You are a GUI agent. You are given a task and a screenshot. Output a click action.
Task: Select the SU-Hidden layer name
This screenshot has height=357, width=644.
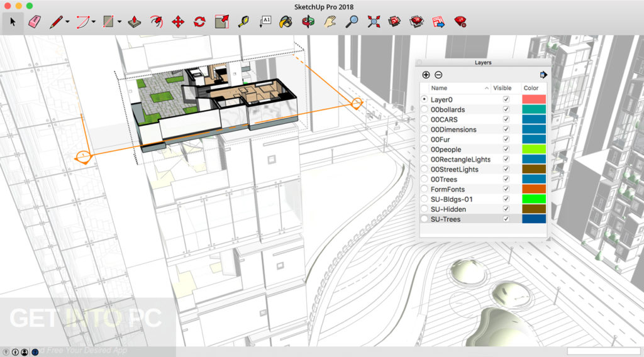click(x=448, y=209)
